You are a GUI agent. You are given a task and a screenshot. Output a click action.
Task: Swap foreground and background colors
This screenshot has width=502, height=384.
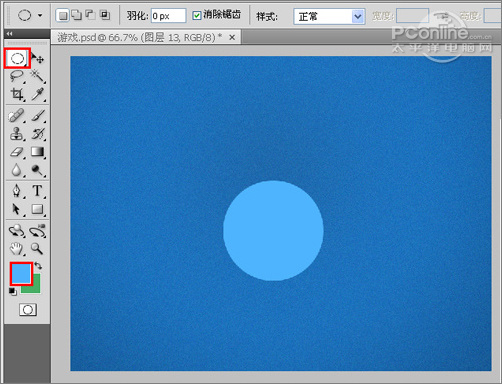point(38,266)
